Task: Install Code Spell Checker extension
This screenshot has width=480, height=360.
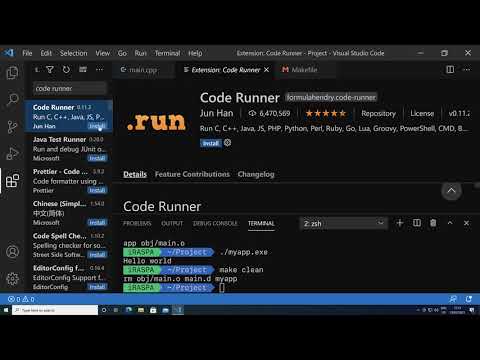Action: tap(97, 255)
